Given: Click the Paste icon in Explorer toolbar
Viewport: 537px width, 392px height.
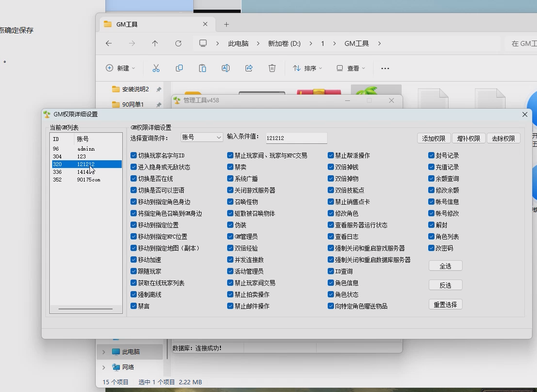Looking at the screenshot, I should click(203, 68).
